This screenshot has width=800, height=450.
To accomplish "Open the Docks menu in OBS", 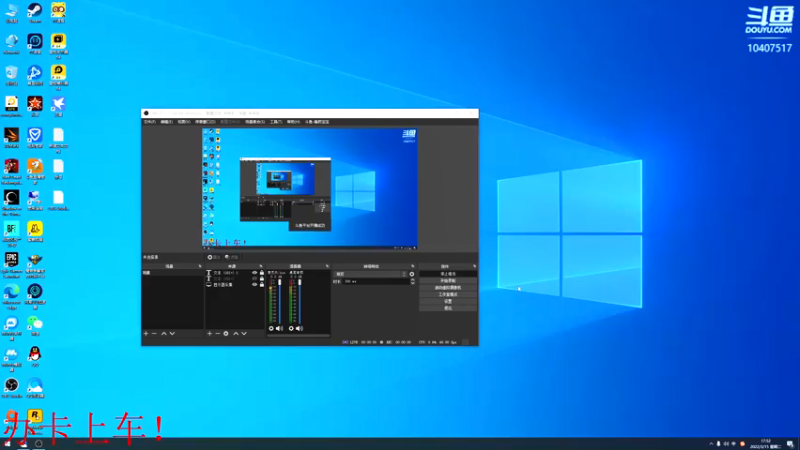I will coord(205,122).
